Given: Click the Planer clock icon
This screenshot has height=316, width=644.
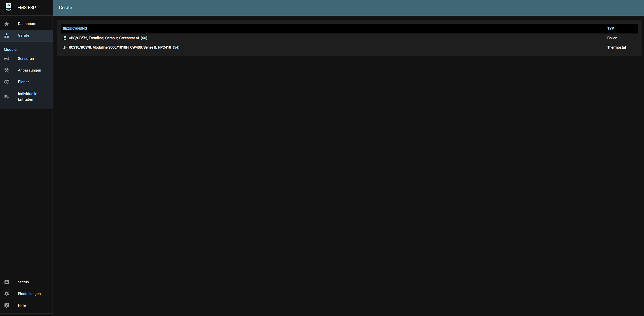Looking at the screenshot, I should point(7,82).
